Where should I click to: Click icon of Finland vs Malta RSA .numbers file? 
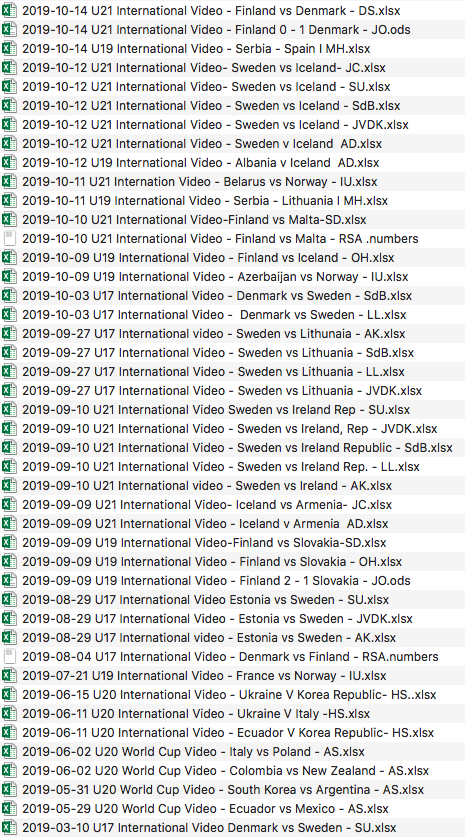pyautogui.click(x=9, y=238)
